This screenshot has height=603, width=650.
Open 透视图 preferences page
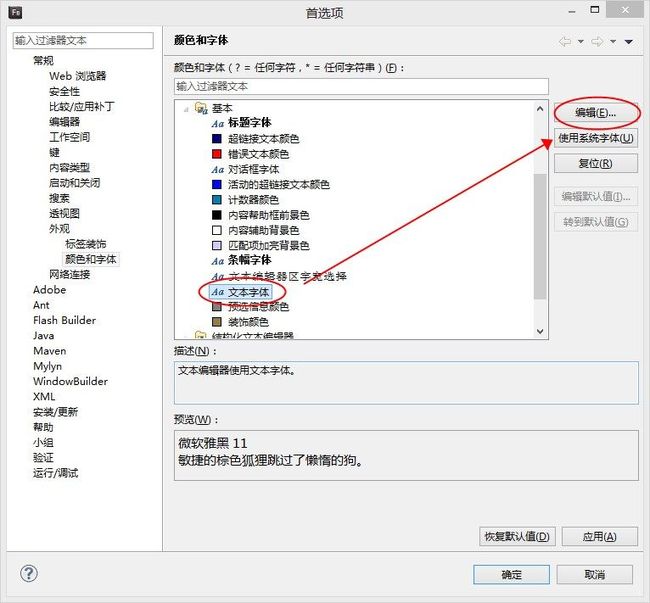[64, 213]
